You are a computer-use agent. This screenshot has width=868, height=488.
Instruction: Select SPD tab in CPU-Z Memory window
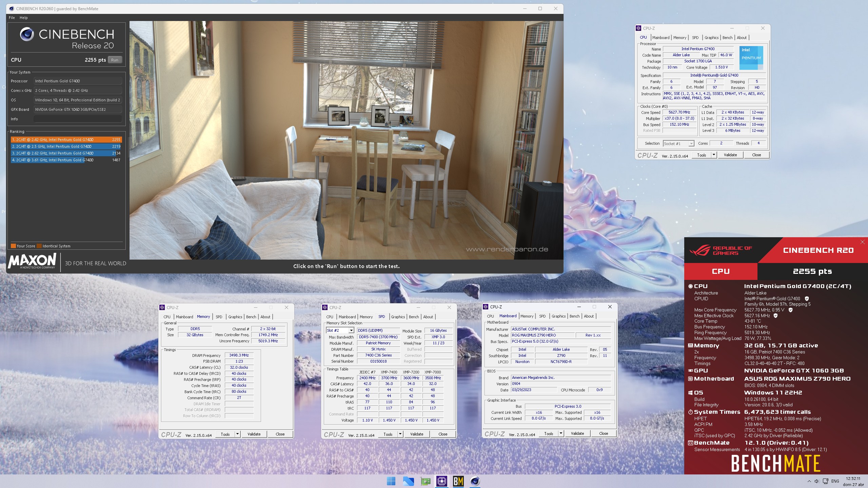219,317
